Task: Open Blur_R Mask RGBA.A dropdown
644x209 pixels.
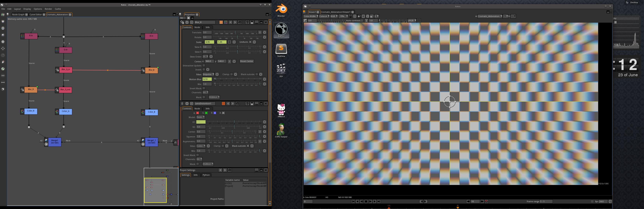Action: pyautogui.click(x=214, y=97)
